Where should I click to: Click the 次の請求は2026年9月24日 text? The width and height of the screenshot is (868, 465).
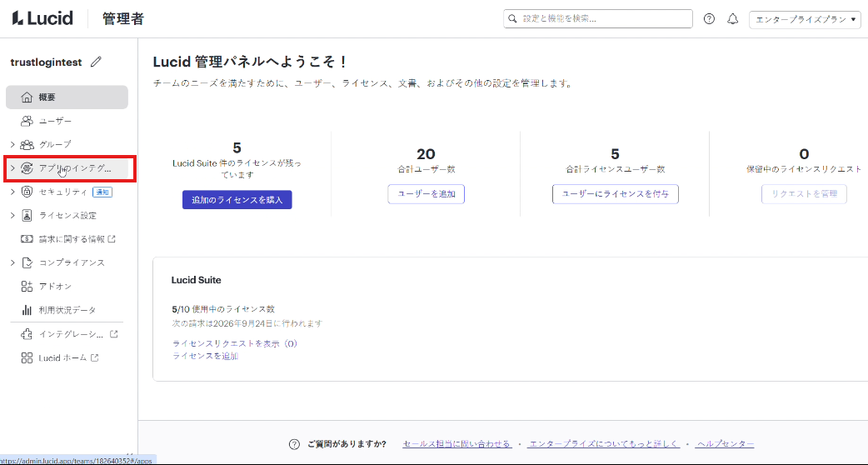tap(247, 323)
